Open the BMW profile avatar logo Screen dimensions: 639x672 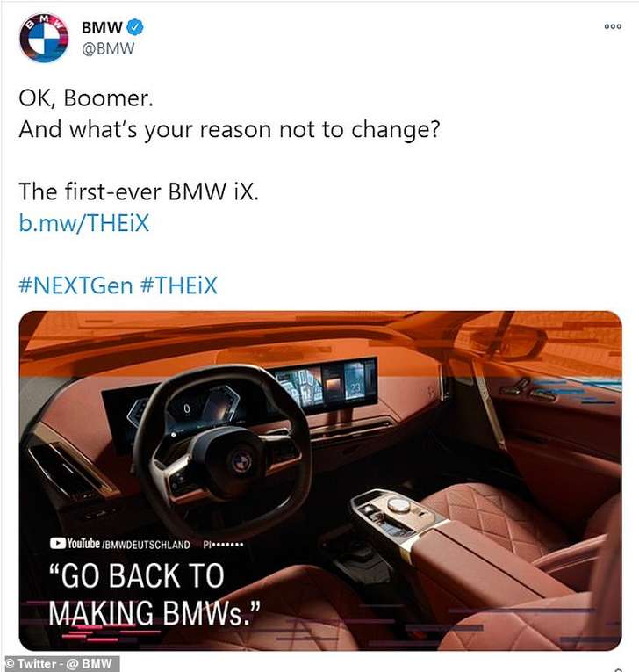(x=44, y=38)
